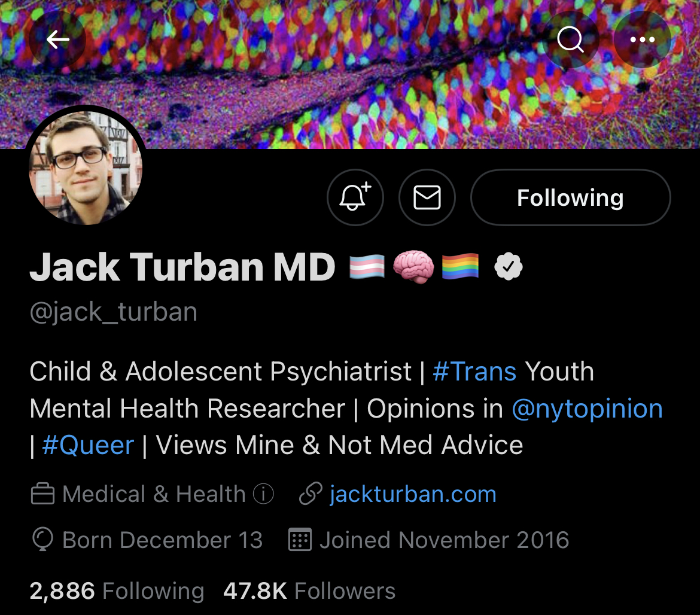Open the @nytopinion mention link
The image size is (700, 615).
tap(587, 409)
